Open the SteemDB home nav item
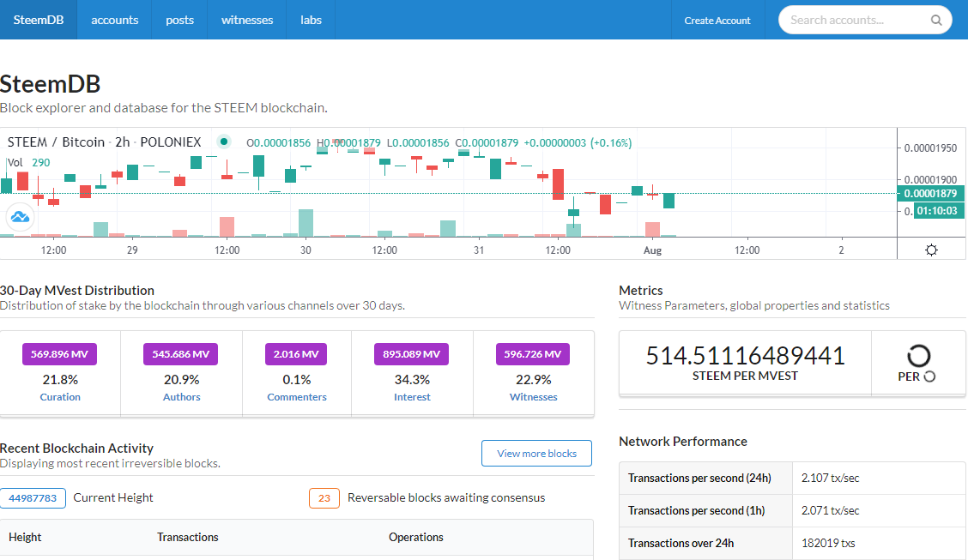Viewport: 968px width, 560px height. [39, 20]
